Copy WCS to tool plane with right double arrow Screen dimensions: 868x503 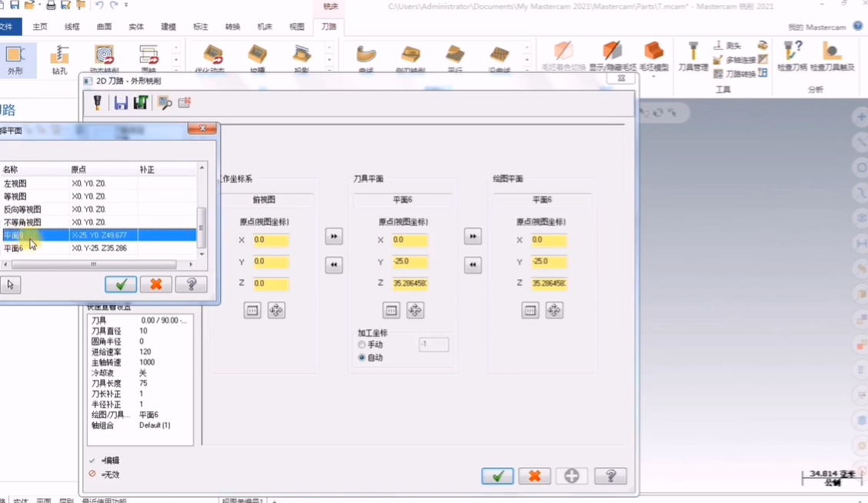334,236
